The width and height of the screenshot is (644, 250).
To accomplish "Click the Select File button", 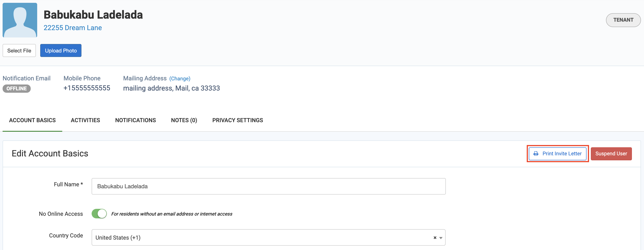I will click(x=19, y=50).
